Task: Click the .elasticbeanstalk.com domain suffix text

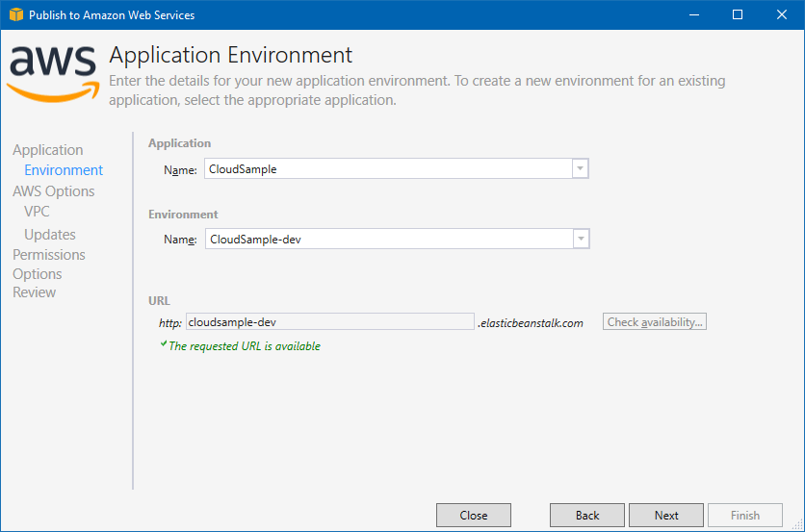Action: [x=531, y=322]
